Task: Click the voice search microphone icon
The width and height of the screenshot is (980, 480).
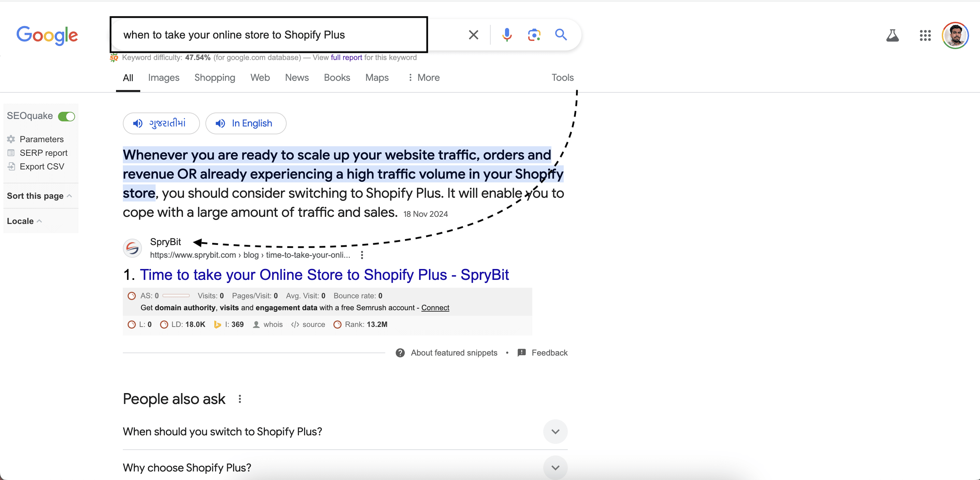Action: (507, 35)
